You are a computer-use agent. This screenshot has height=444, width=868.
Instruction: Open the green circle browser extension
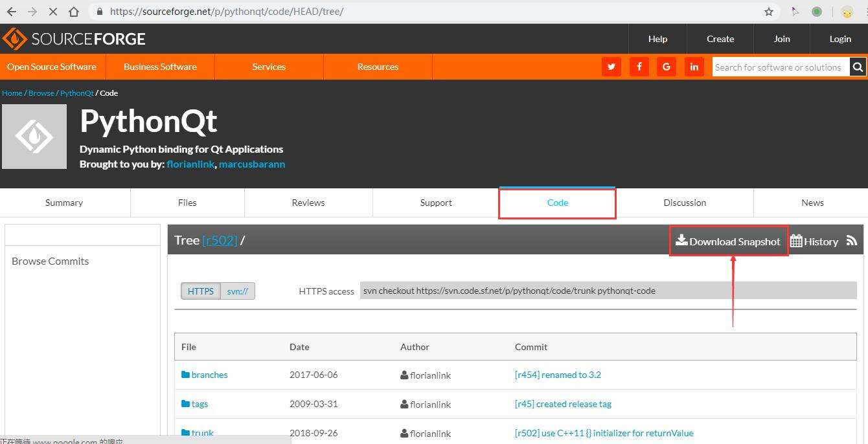click(817, 12)
